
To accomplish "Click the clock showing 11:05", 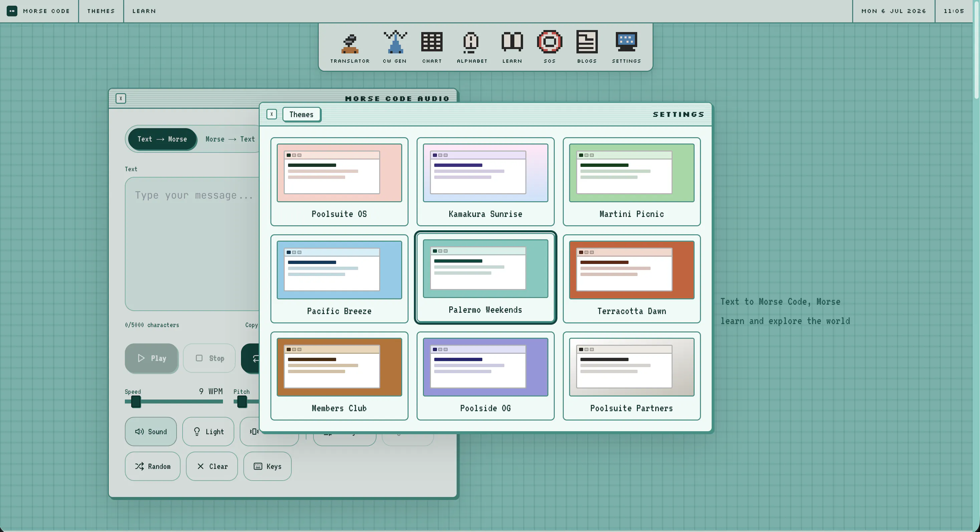I will pos(954,11).
